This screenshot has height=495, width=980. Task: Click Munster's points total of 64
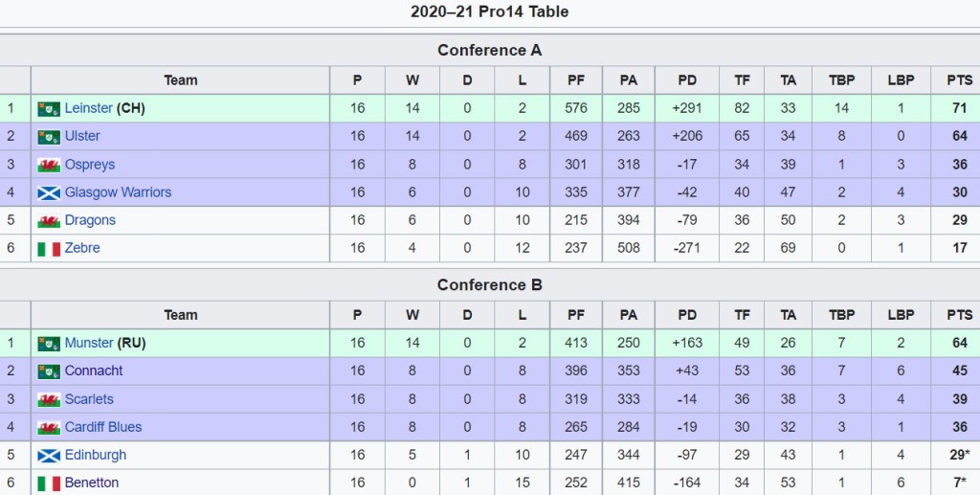(x=959, y=343)
